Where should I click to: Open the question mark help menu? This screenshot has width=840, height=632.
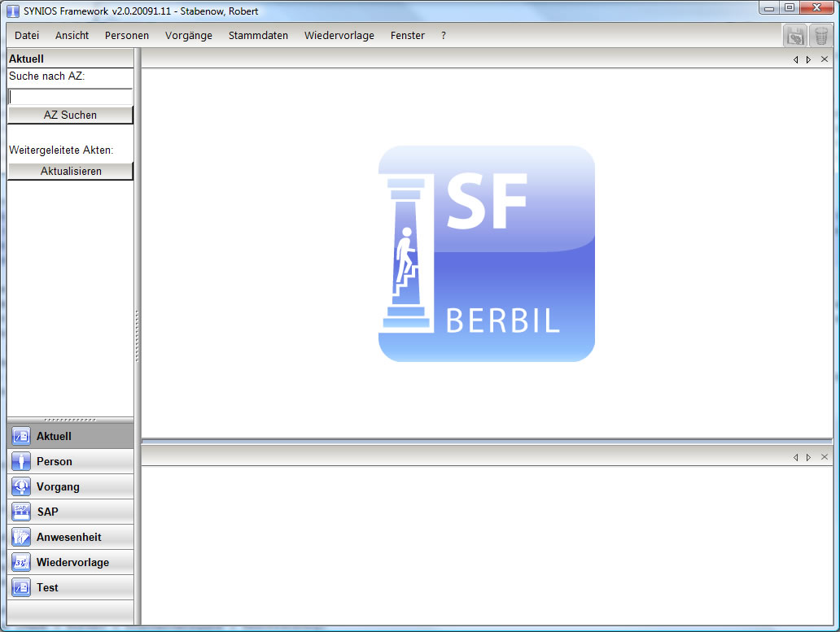click(443, 35)
